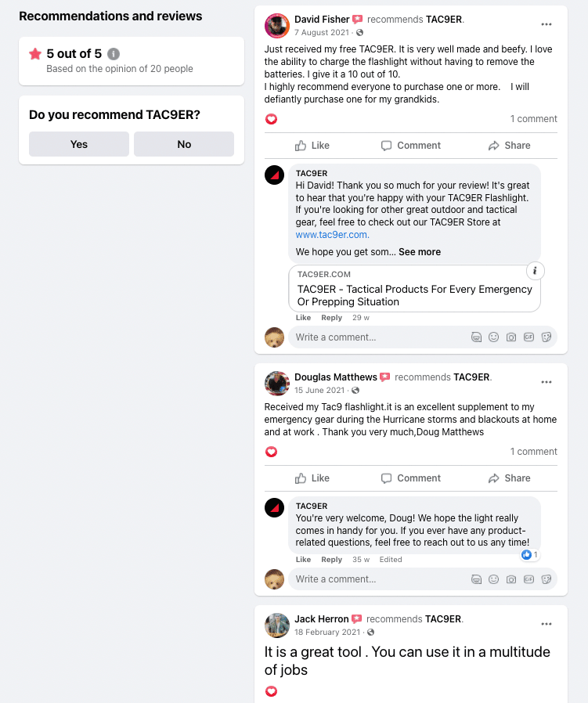This screenshot has height=703, width=588.
Task: Like David Fisher's review post
Action: (312, 146)
